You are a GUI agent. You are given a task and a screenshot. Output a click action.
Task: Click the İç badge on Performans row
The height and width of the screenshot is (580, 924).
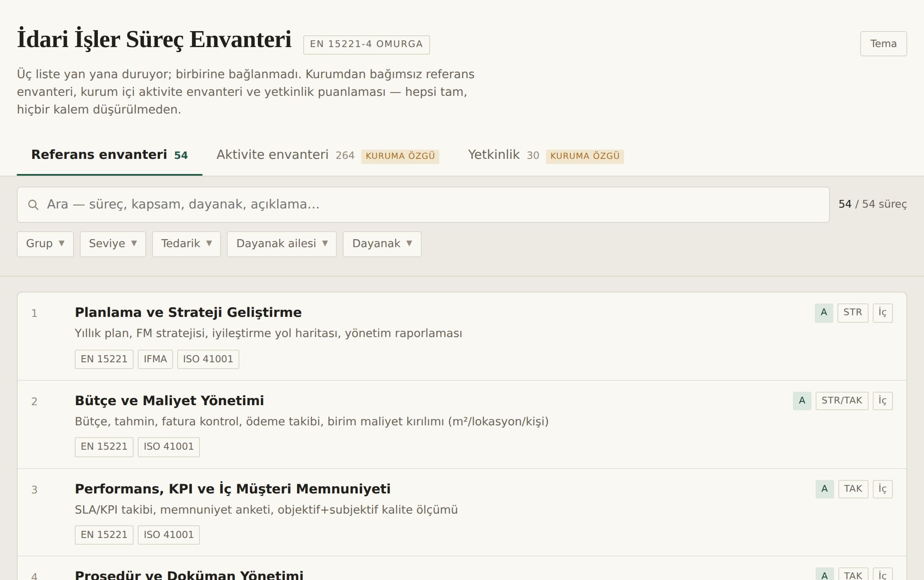[882, 489]
